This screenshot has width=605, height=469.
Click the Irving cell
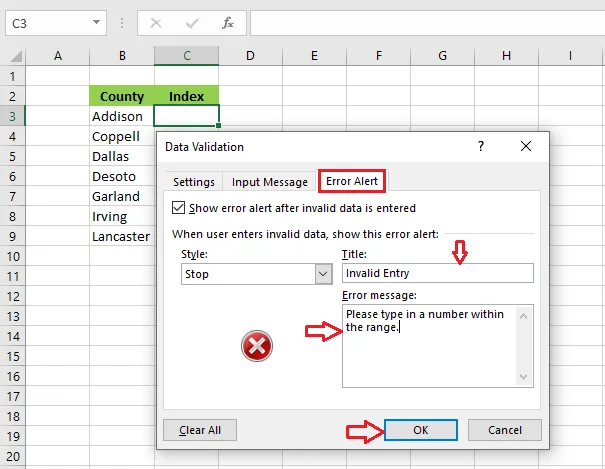point(122,216)
